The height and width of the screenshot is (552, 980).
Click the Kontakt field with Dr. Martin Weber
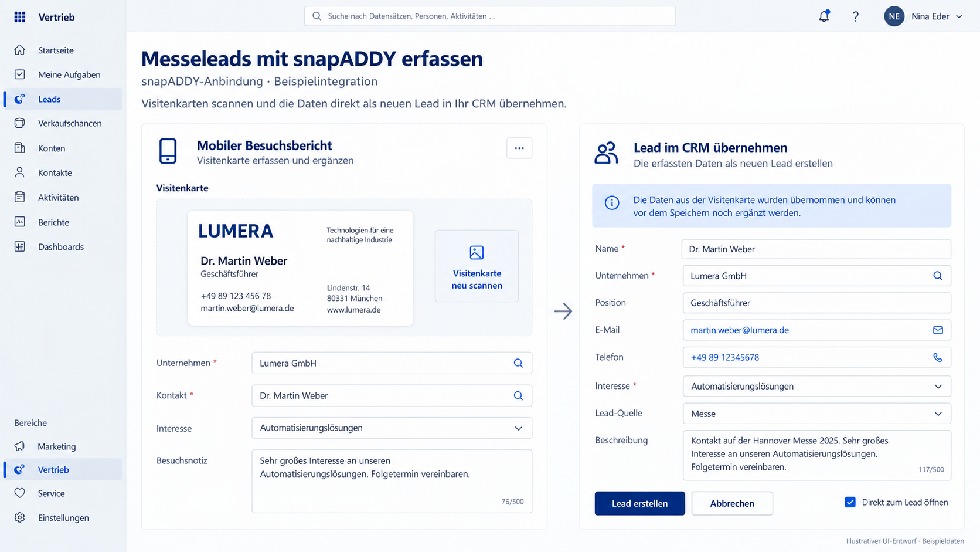pos(392,395)
